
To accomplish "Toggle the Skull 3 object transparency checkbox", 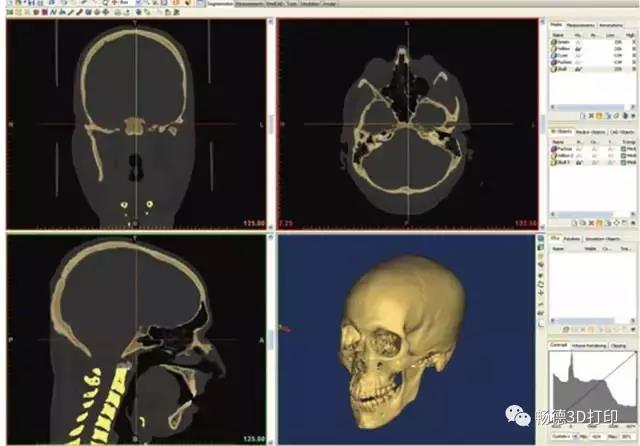I will click(x=622, y=162).
